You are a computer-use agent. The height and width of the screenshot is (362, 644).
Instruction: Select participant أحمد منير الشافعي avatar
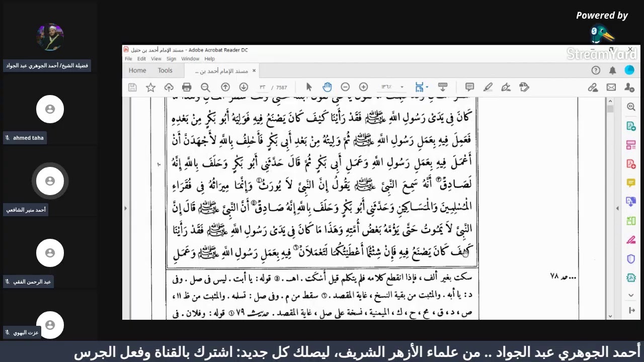(50, 181)
